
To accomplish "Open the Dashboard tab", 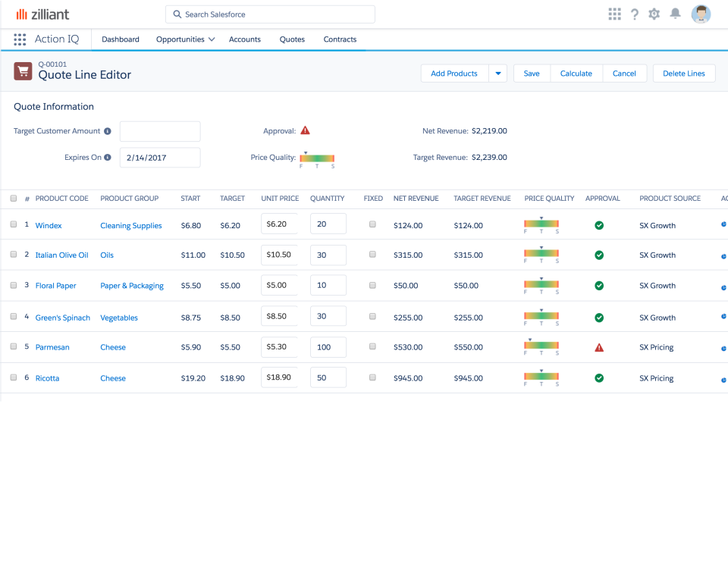I will point(120,39).
